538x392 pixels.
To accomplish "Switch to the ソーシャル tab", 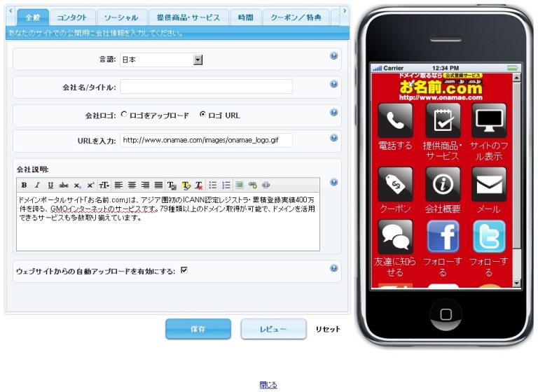I will pos(121,17).
